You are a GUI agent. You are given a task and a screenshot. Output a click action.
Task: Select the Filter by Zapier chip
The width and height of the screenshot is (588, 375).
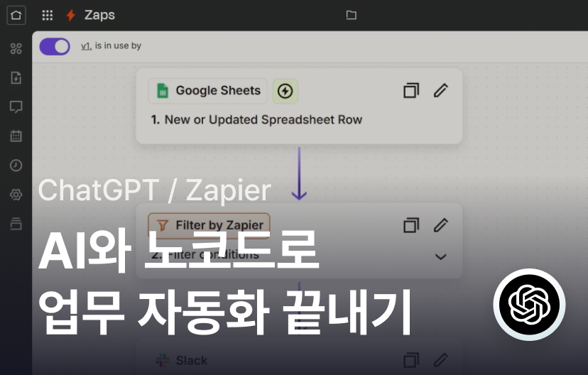(209, 225)
